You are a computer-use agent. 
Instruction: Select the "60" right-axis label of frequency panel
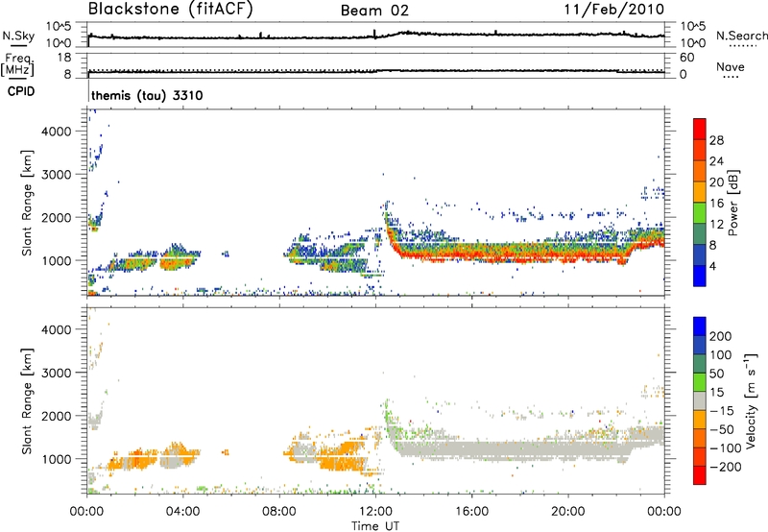point(686,58)
